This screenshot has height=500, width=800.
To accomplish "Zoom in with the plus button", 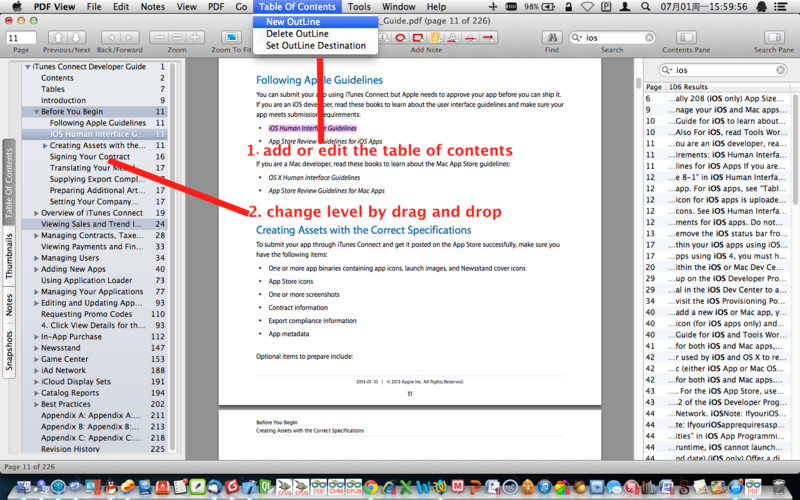I will [x=194, y=37].
